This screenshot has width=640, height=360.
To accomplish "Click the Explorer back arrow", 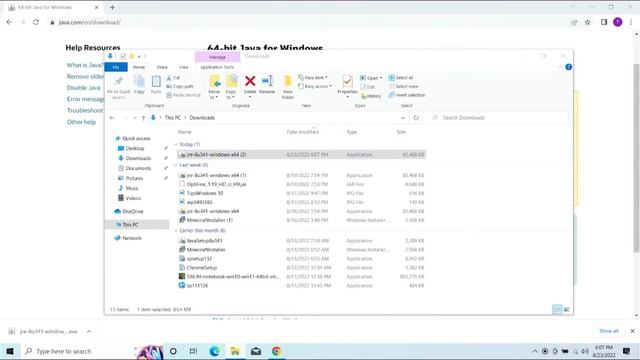I will (x=112, y=118).
